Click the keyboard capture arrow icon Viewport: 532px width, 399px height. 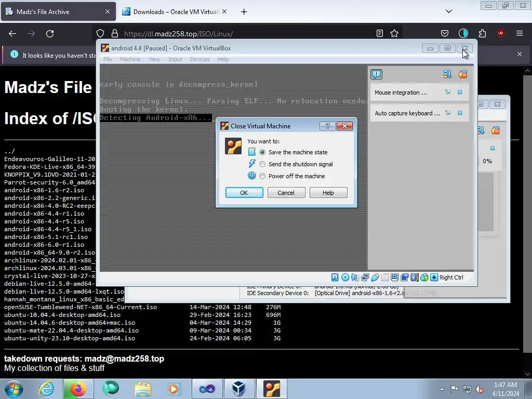click(x=434, y=277)
